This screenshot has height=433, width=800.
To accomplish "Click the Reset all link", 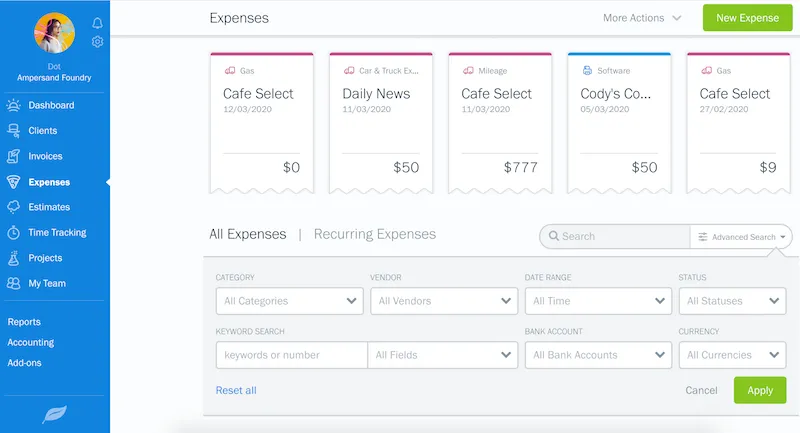I will [236, 390].
